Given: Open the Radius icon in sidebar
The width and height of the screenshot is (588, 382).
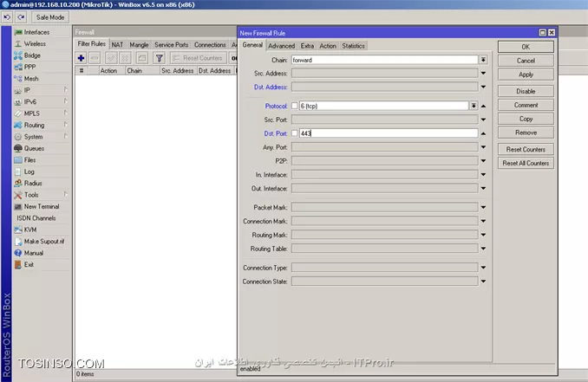Looking at the screenshot, I should (18, 183).
